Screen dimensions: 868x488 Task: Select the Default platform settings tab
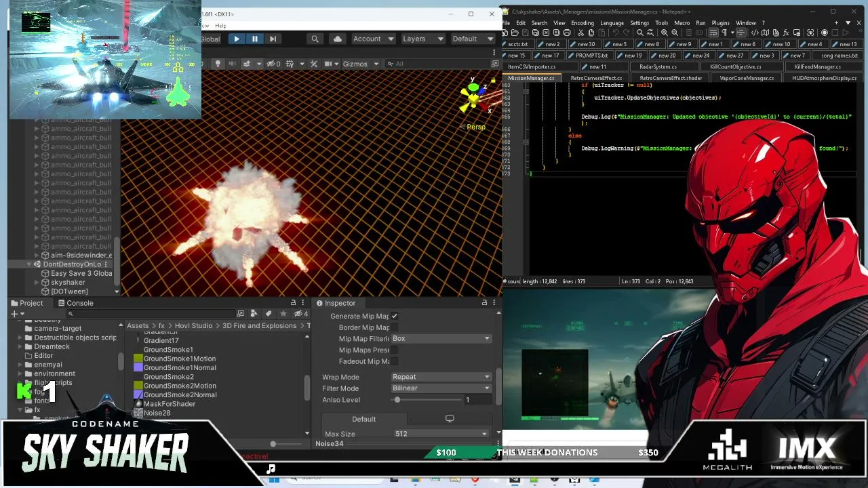364,419
